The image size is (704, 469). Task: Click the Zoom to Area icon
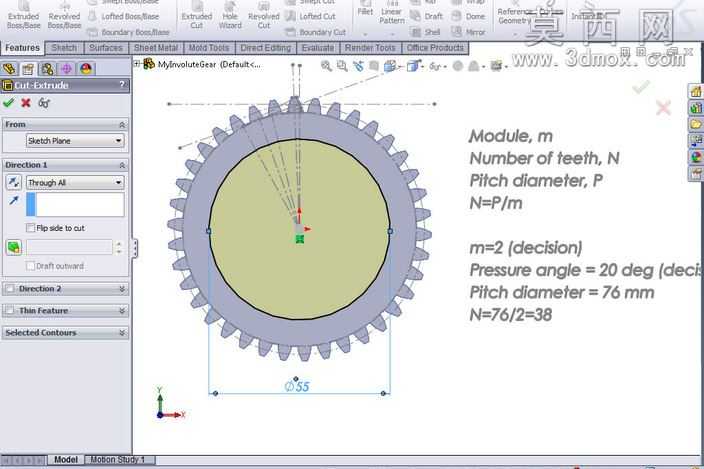point(342,66)
